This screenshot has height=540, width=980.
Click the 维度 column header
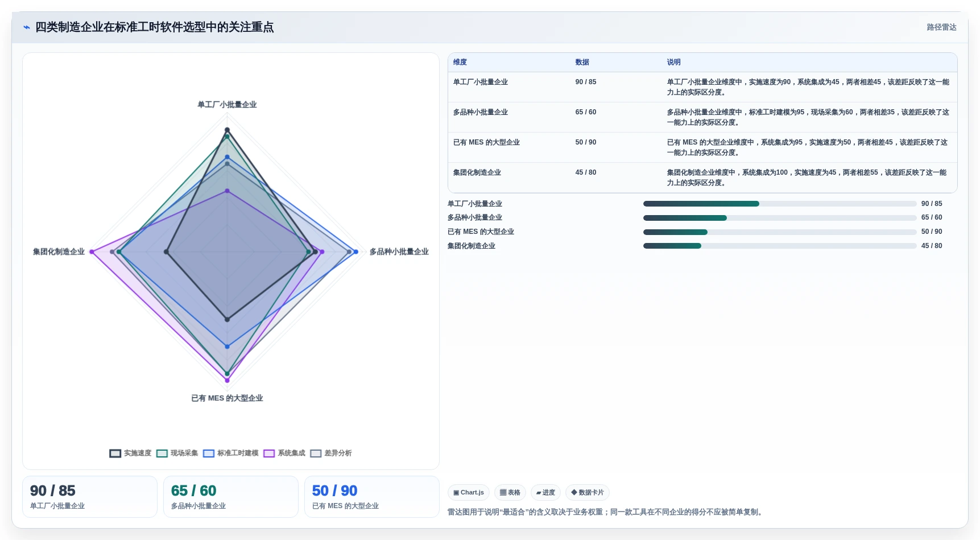460,63
